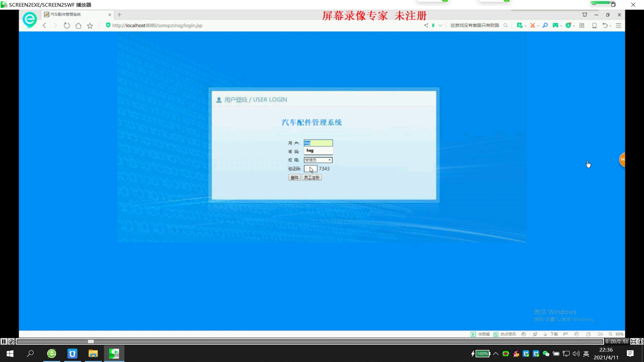Click the WeChat tray icon
This screenshot has height=362, width=644.
[x=546, y=354]
